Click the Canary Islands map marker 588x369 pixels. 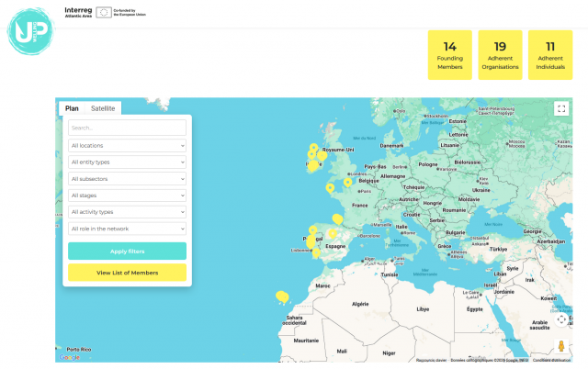(281, 296)
